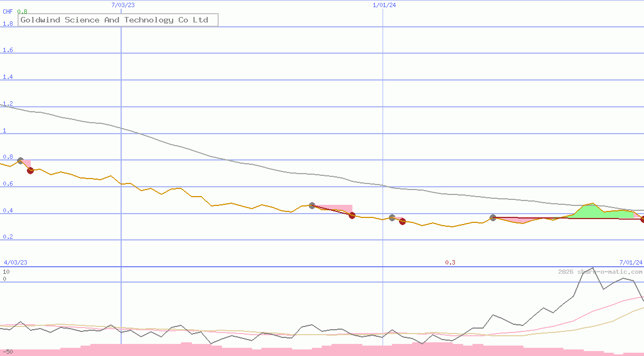Click the red marker below that January gray dot
Viewport: 644px width, 356px height.
tap(402, 222)
